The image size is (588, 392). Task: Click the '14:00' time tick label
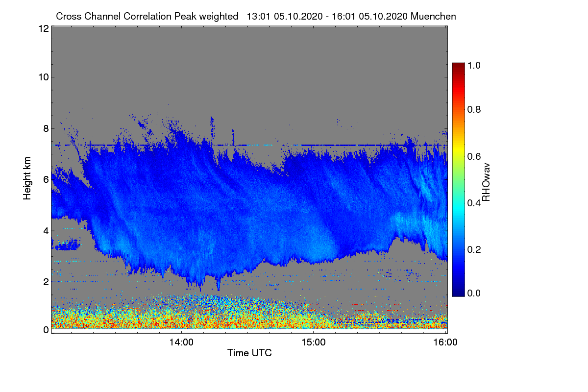(x=181, y=343)
